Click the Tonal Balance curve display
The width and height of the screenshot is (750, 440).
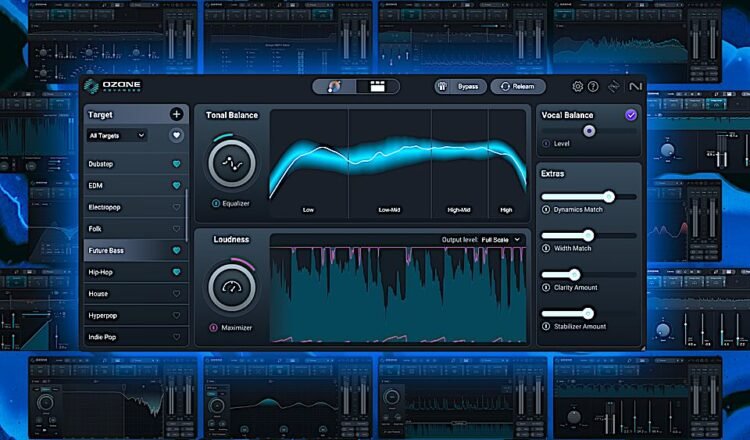[x=398, y=164]
